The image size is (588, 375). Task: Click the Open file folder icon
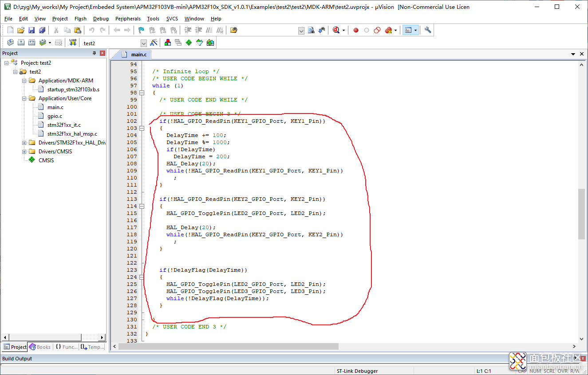(x=21, y=30)
